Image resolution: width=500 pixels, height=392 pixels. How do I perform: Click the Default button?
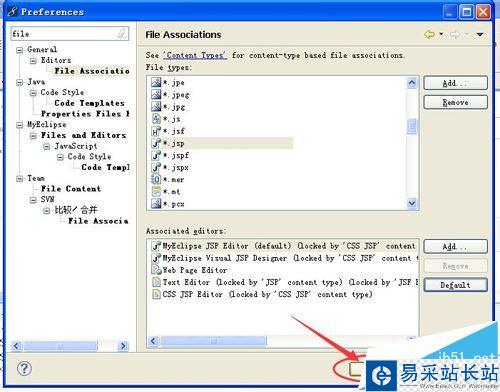click(x=455, y=285)
